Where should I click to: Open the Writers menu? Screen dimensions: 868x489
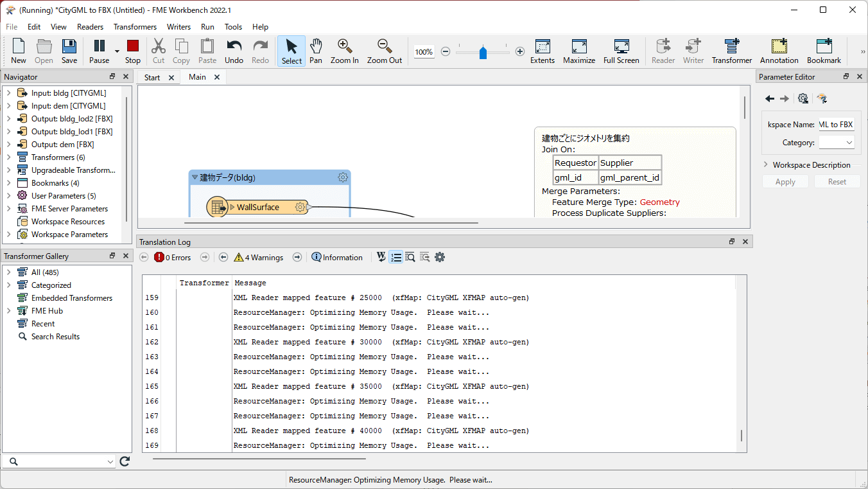click(178, 27)
